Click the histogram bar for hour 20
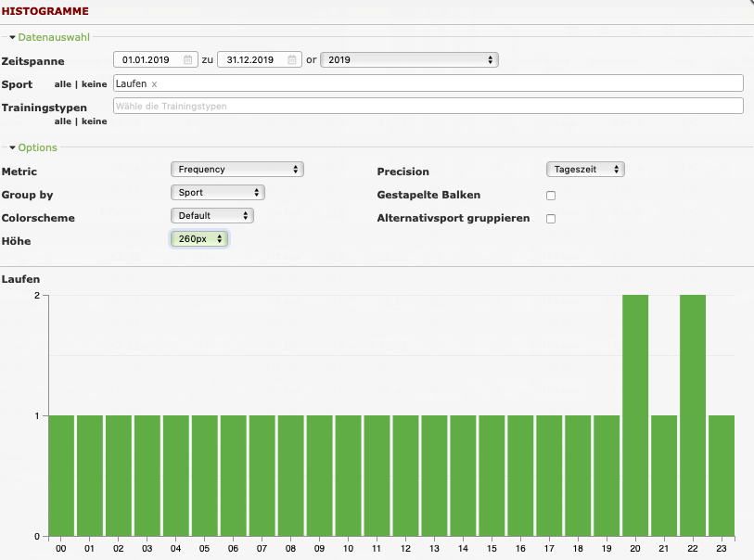Viewport: 754px width, 560px height. 635,415
